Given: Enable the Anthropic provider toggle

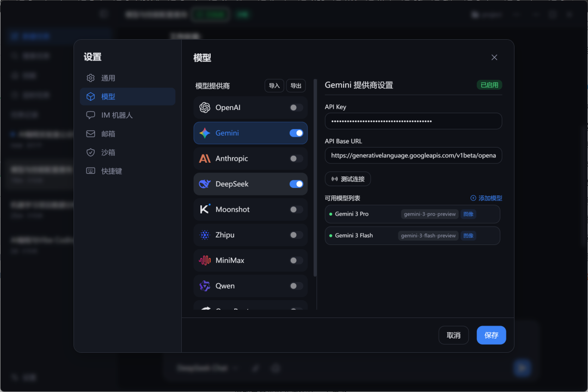Looking at the screenshot, I should 296,158.
